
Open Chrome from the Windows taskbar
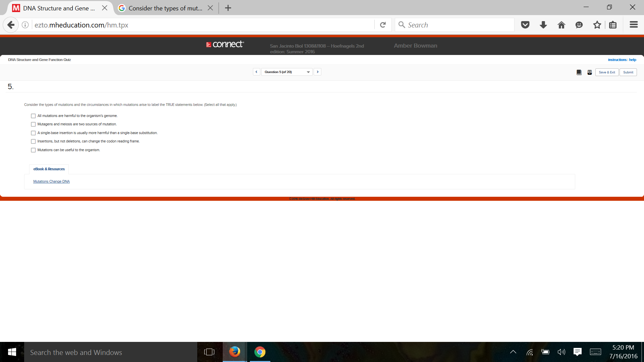pos(260,352)
